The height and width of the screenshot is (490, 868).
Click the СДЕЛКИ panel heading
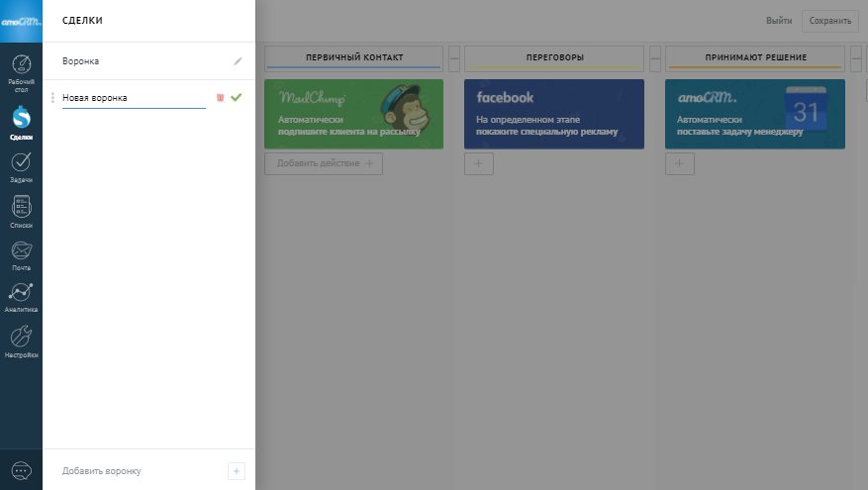coord(82,21)
